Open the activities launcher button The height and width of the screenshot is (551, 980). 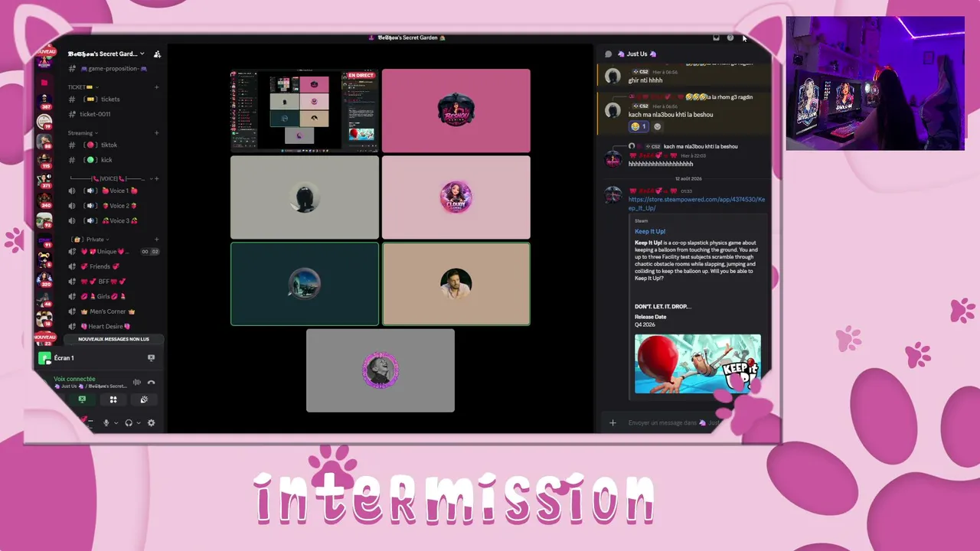[113, 399]
